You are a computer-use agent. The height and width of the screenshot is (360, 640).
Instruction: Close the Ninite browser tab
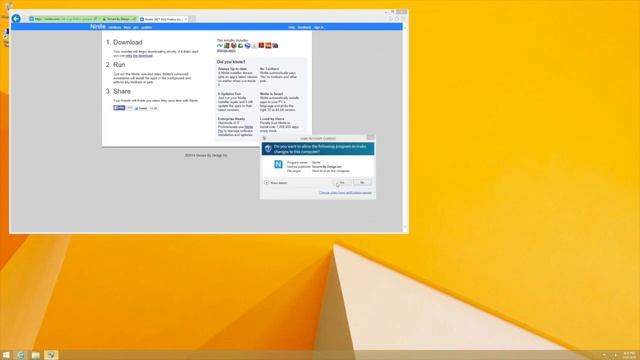tap(186, 19)
